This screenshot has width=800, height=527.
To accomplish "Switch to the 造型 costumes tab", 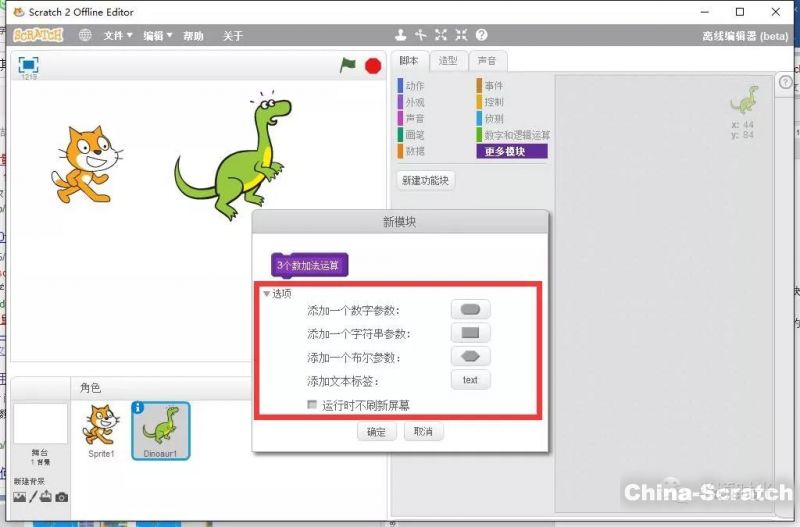I will (x=448, y=61).
